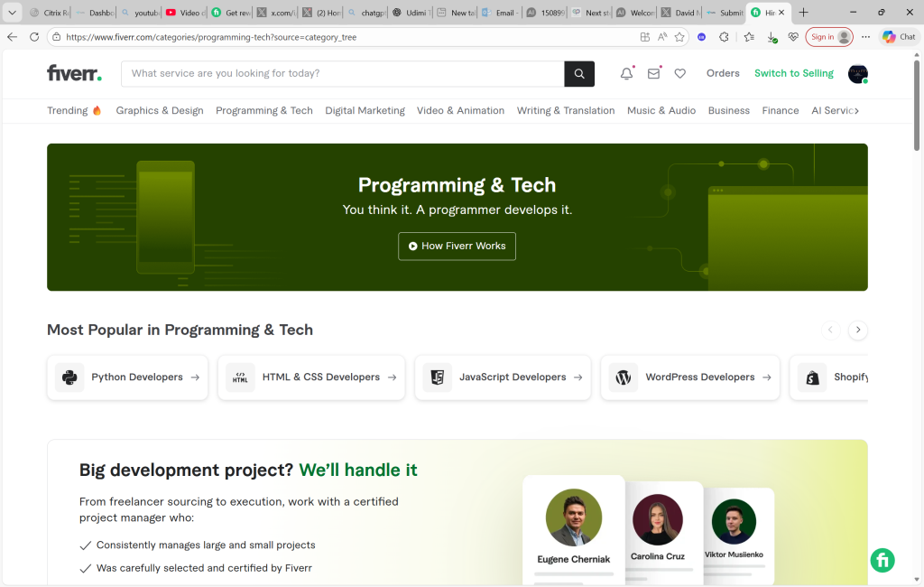
Task: Click the magnifier search button
Action: coord(579,74)
